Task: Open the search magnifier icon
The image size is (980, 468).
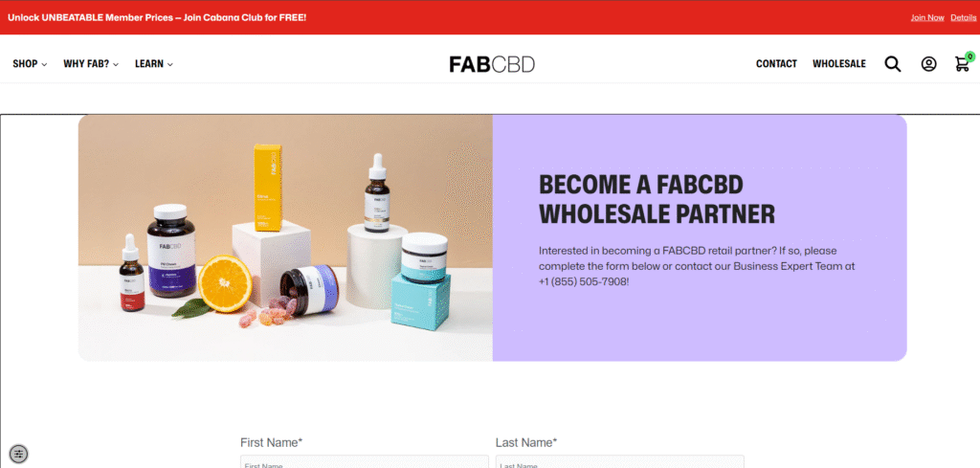Action: [x=893, y=64]
